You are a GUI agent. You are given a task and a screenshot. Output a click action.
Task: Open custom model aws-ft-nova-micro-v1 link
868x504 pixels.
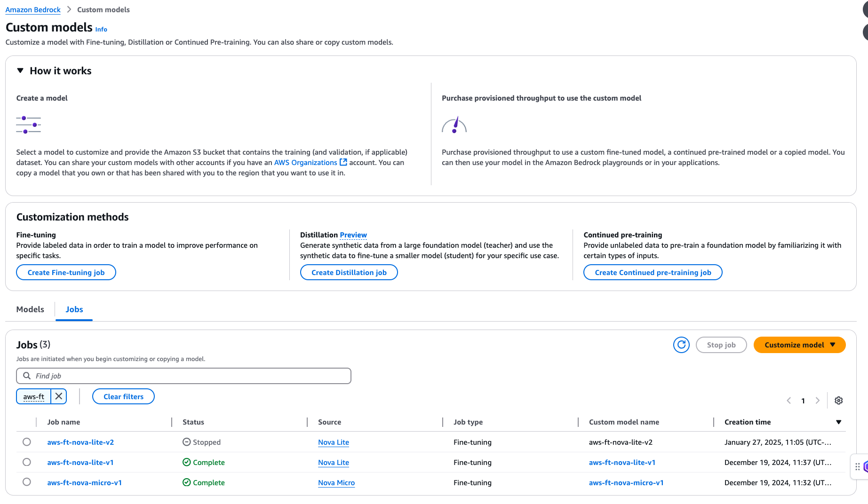click(x=626, y=483)
